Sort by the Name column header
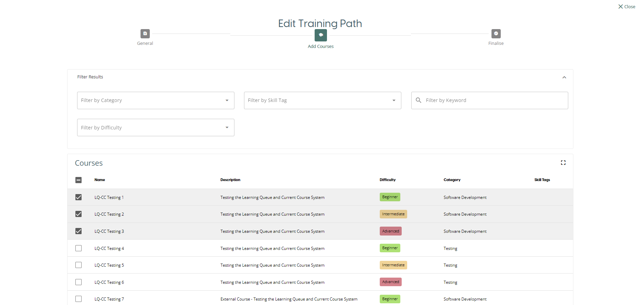 click(x=100, y=180)
